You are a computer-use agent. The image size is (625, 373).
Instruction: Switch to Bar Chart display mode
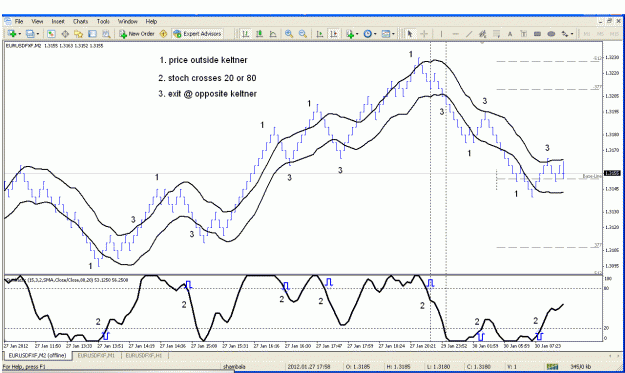(246, 34)
